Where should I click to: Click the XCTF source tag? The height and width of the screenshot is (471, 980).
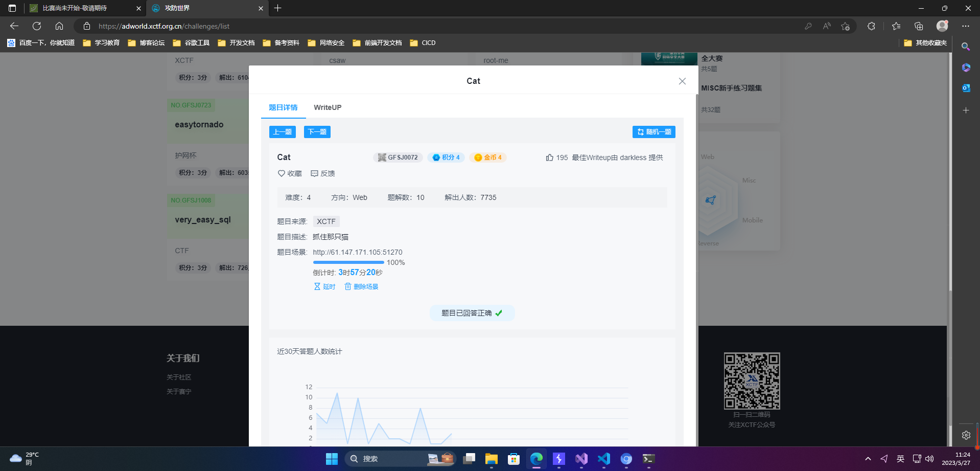(x=326, y=221)
